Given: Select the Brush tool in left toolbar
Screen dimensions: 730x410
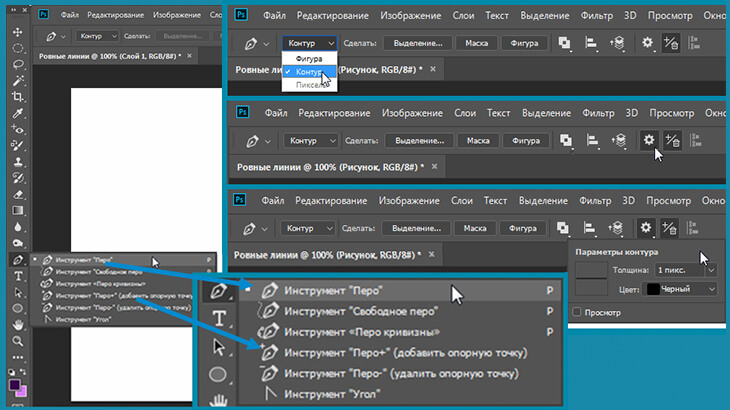Looking at the screenshot, I should coord(18,146).
